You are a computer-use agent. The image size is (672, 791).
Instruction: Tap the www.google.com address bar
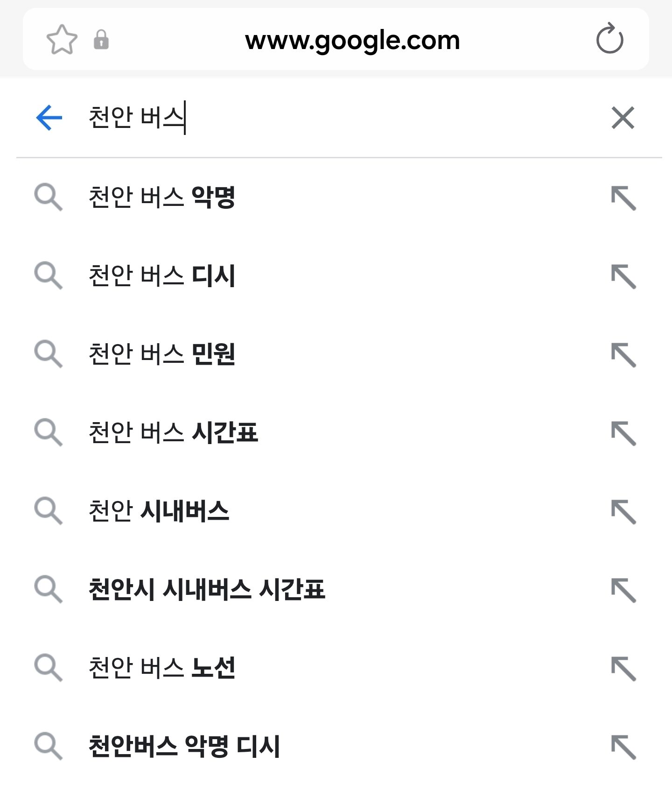(x=352, y=40)
